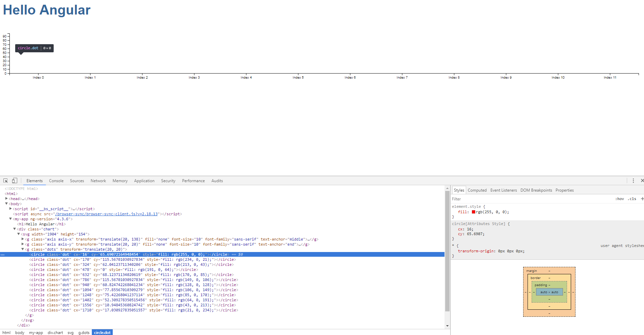Viewport: 644px width, 335px height.
Task: Expand the axis axis-y group node
Action: [23, 244]
